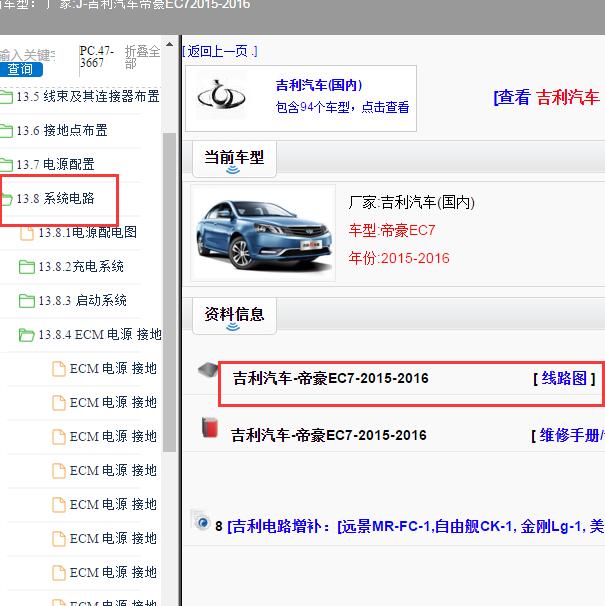Click the red text 车型:帝豪EC7

(392, 231)
